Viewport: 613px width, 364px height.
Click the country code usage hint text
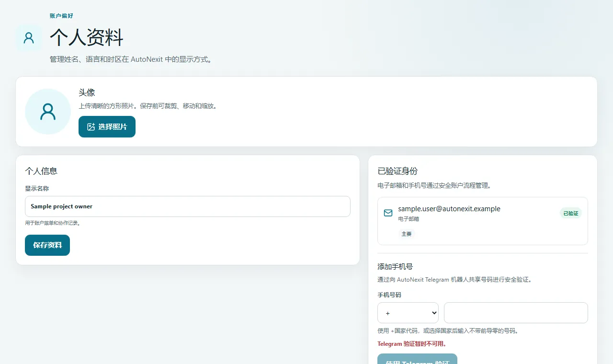click(448, 331)
